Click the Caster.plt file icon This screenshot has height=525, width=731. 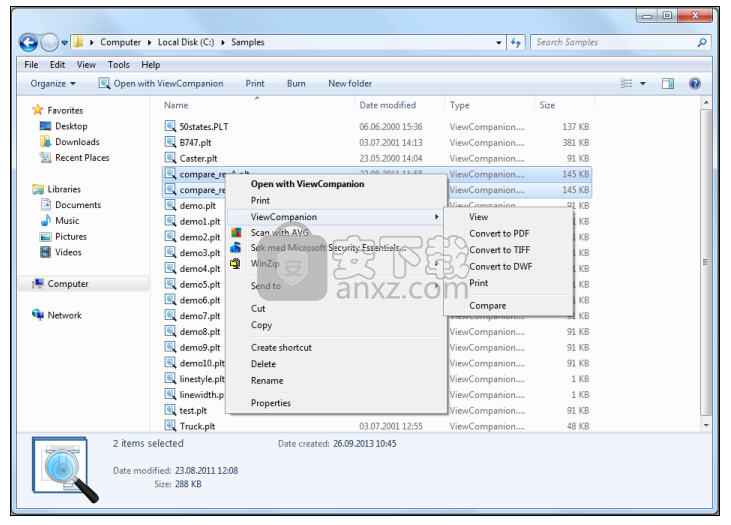click(170, 158)
